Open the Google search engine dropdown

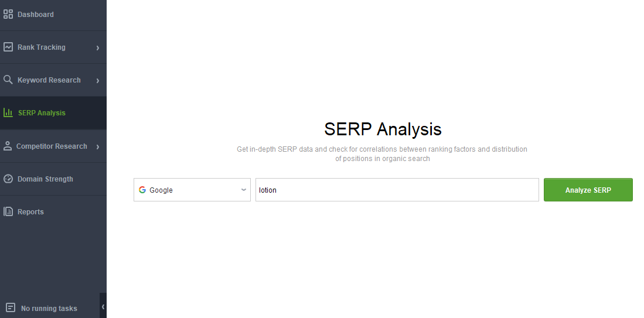click(x=192, y=190)
